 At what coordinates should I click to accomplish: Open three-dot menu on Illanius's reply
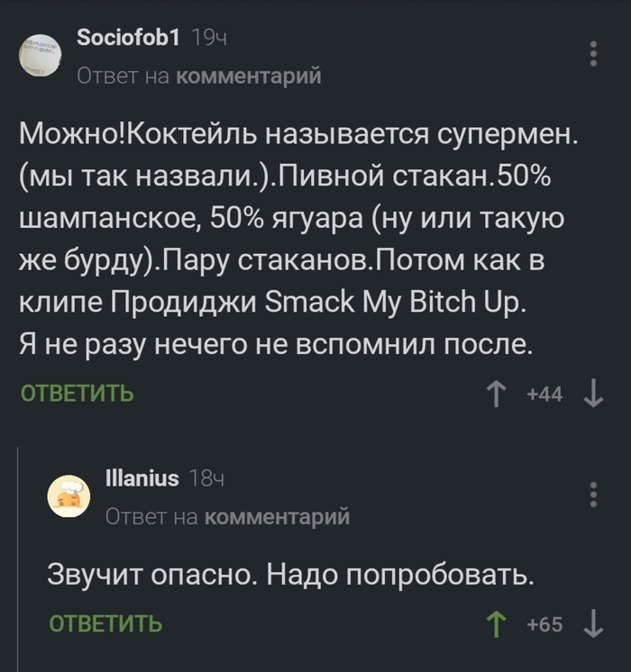point(593,495)
